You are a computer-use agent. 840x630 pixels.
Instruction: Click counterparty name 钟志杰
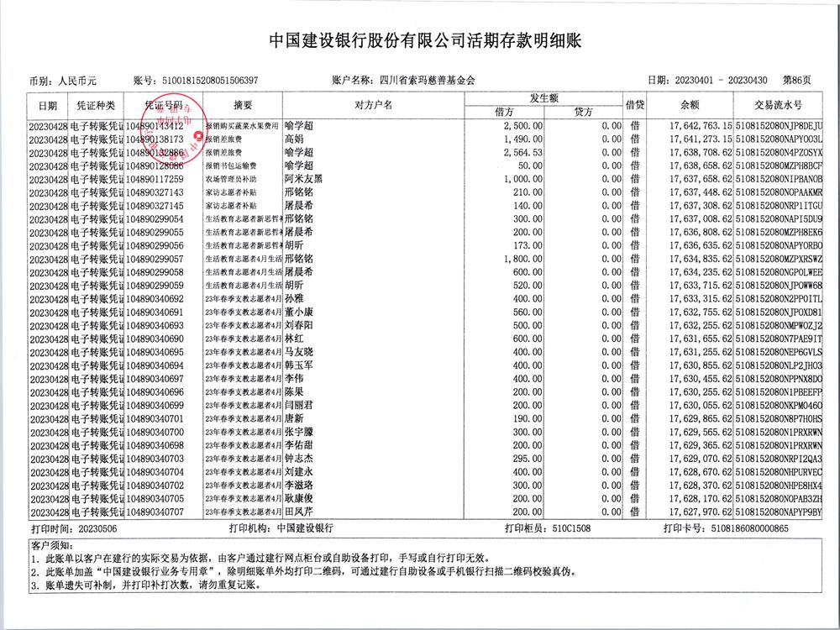(299, 459)
